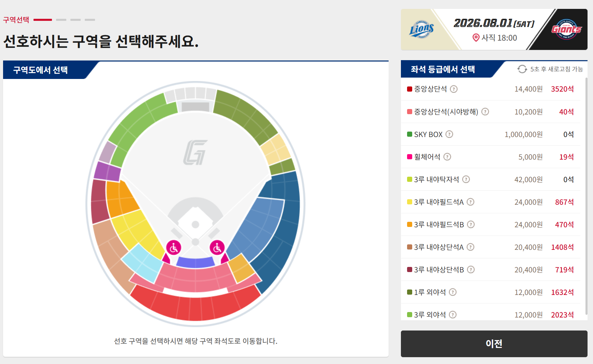Click the 1,000,000원 SKY BOX price
Viewport: 593px width, 364px height.
coord(524,134)
